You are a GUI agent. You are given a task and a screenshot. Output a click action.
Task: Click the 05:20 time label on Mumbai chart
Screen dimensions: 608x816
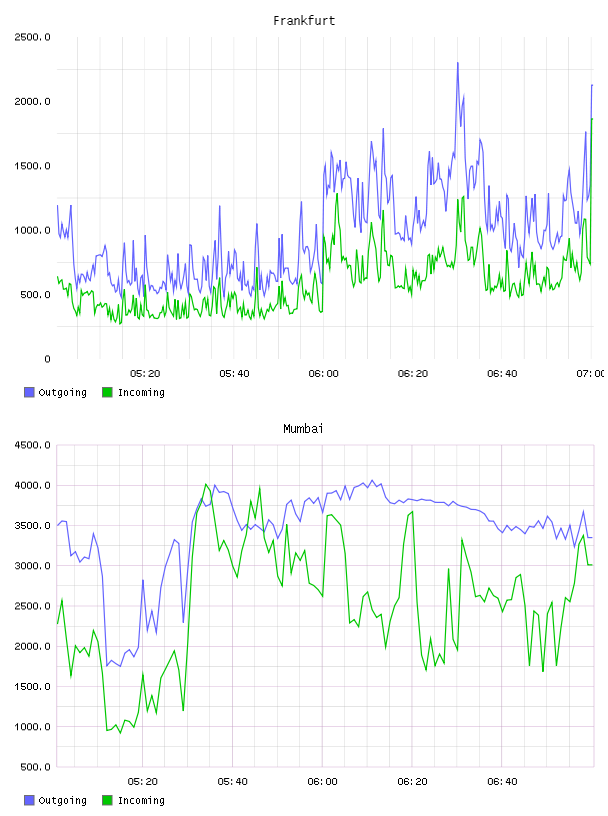(143, 782)
